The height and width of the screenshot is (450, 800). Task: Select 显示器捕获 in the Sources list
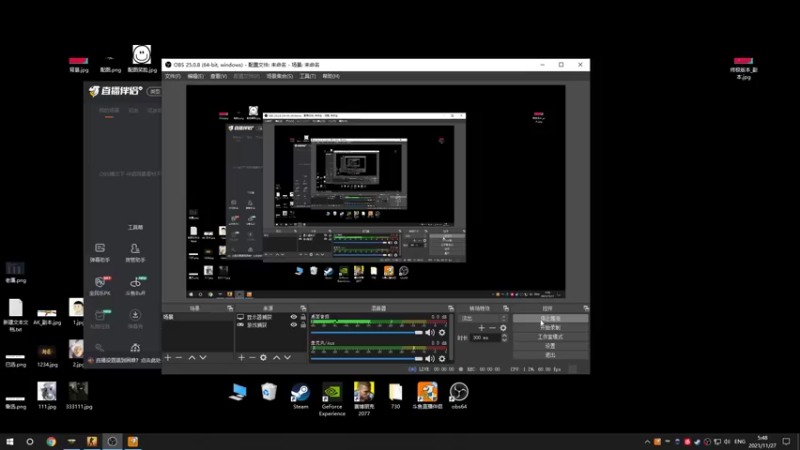click(x=260, y=317)
